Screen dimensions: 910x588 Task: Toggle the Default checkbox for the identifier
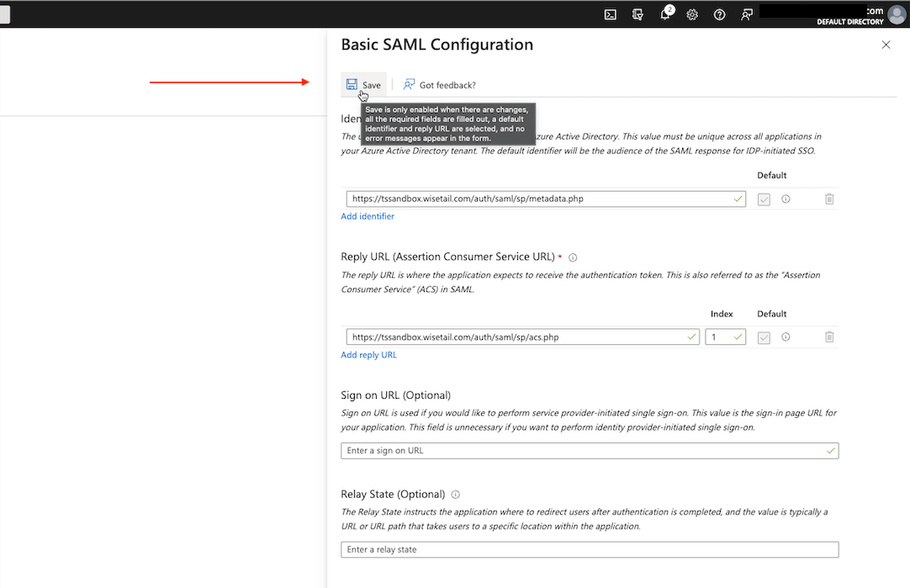764,199
